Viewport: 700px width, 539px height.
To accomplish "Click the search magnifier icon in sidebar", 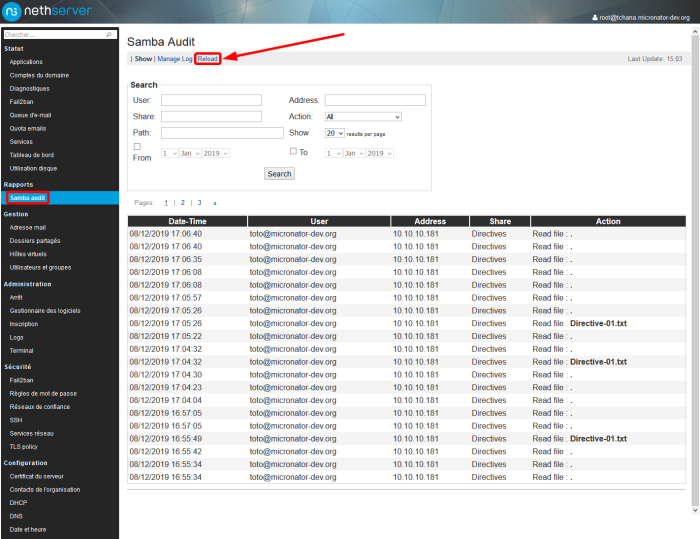I will click(109, 34).
